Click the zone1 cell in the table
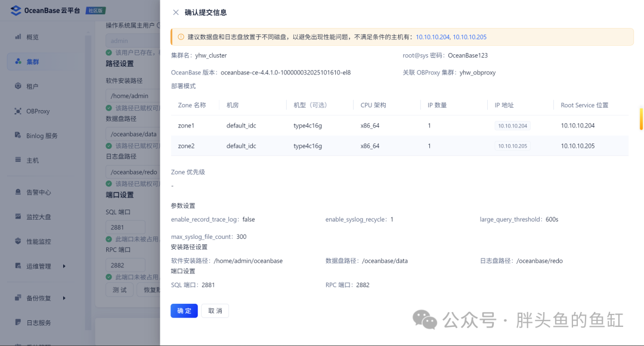This screenshot has width=644, height=346. point(186,126)
